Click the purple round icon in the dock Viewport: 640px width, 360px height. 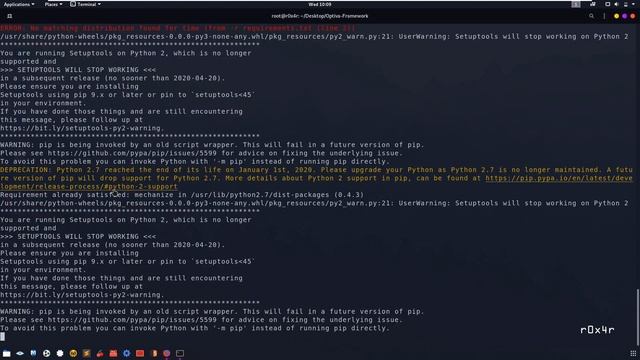click(x=167, y=353)
